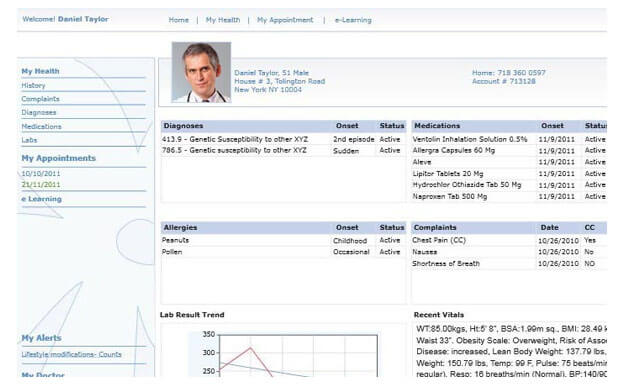Click the Daniel Taylor profile photo

coord(201,72)
